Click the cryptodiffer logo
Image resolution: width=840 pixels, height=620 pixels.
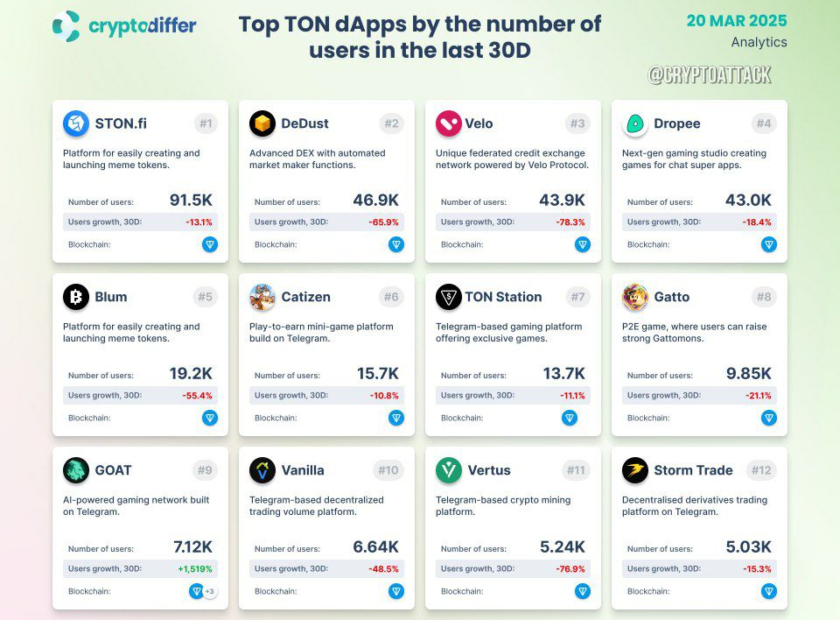(x=124, y=25)
